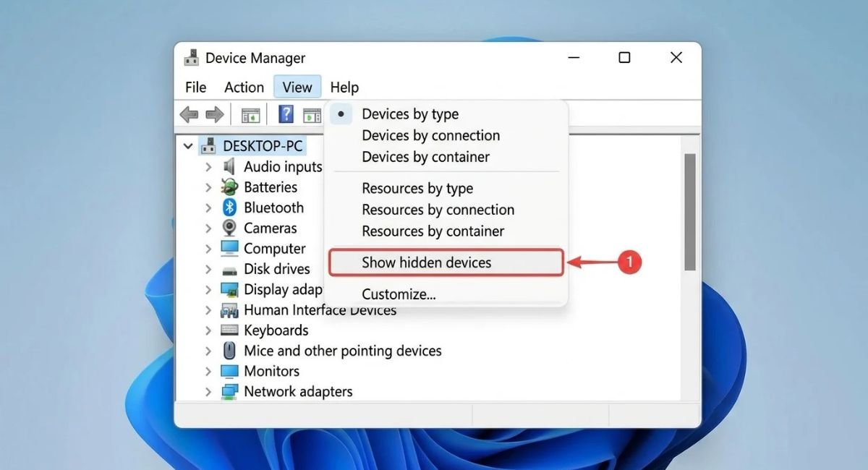
Task: Close the Device Manager window
Action: [676, 58]
